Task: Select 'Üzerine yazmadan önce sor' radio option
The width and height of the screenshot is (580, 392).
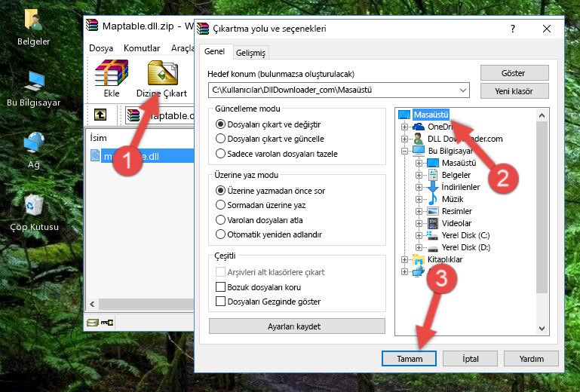Action: pos(220,191)
